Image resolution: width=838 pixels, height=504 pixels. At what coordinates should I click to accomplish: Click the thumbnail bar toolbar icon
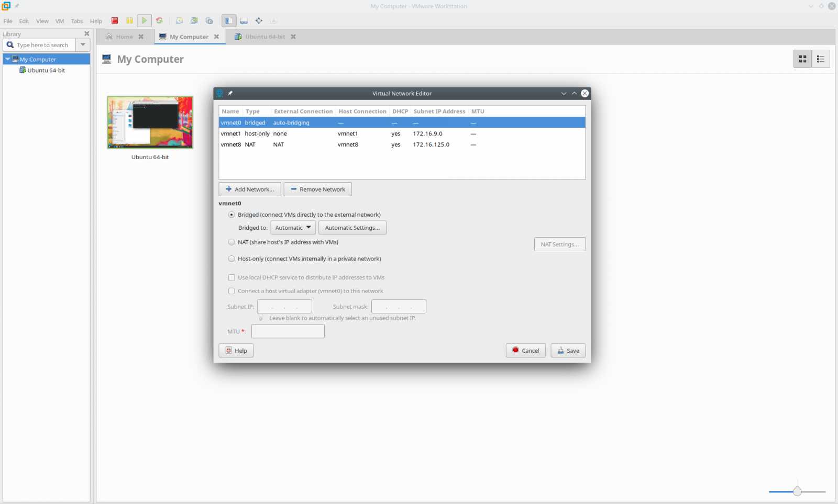tap(244, 20)
